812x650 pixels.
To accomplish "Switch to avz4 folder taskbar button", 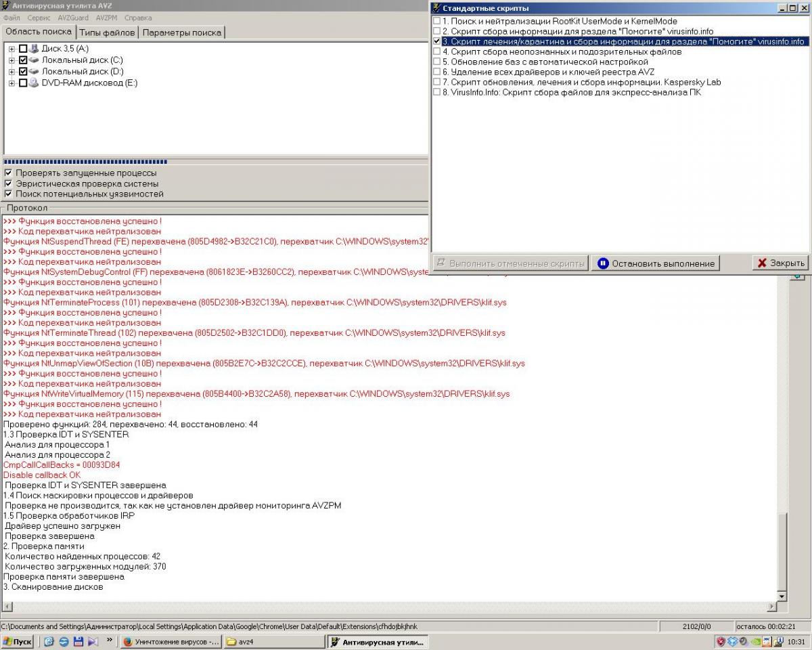I will coord(273,641).
